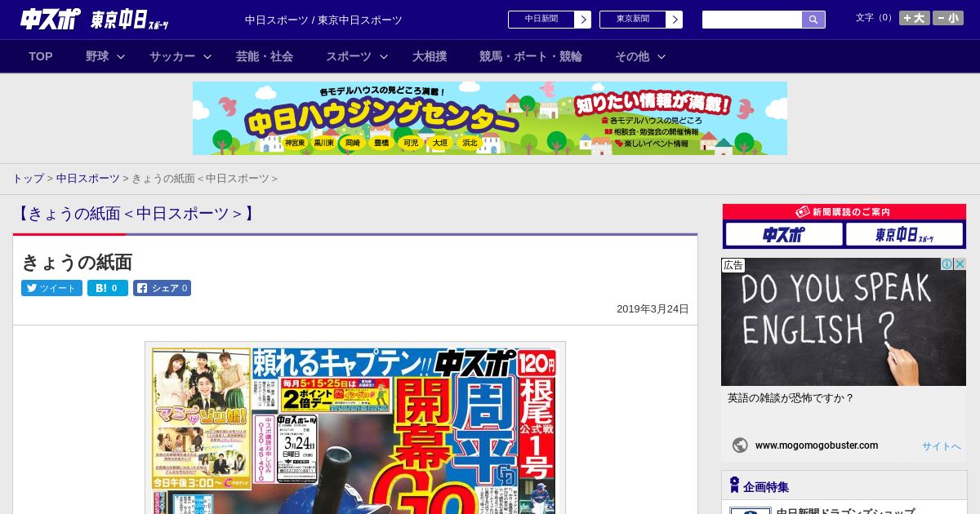Click the Hatena B! bookmark button

pyautogui.click(x=108, y=288)
